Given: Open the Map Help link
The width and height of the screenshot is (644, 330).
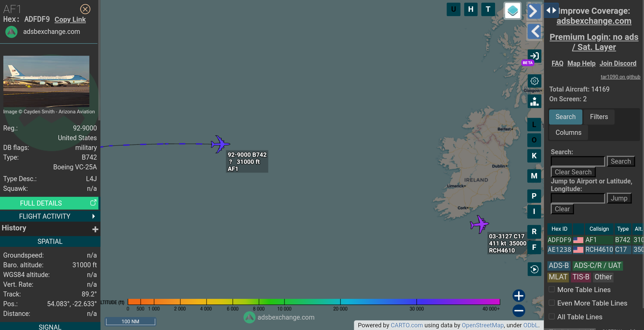Looking at the screenshot, I should coord(581,63).
